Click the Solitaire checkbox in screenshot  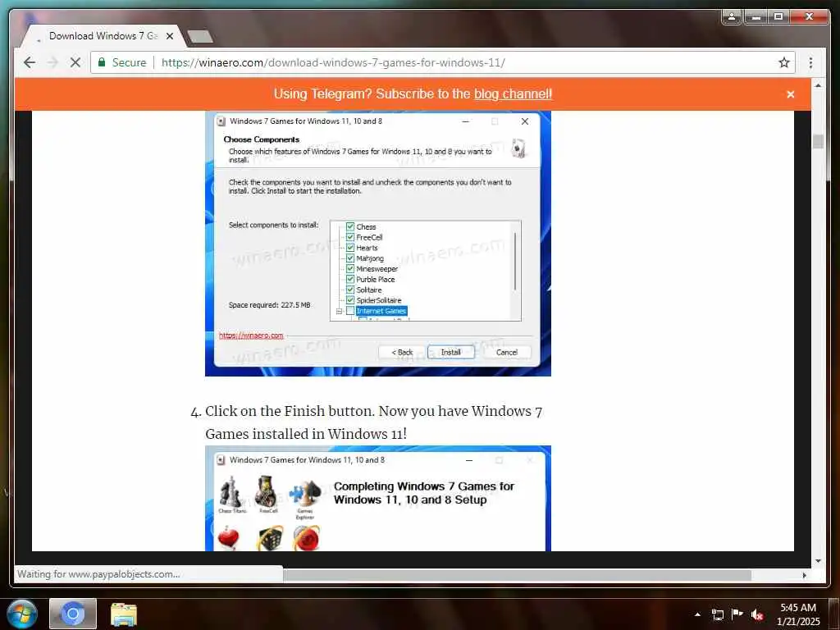pyautogui.click(x=349, y=290)
